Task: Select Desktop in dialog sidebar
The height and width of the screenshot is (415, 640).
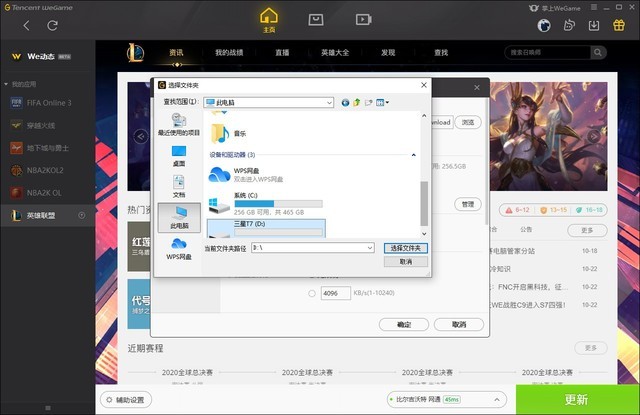Action: click(179, 156)
